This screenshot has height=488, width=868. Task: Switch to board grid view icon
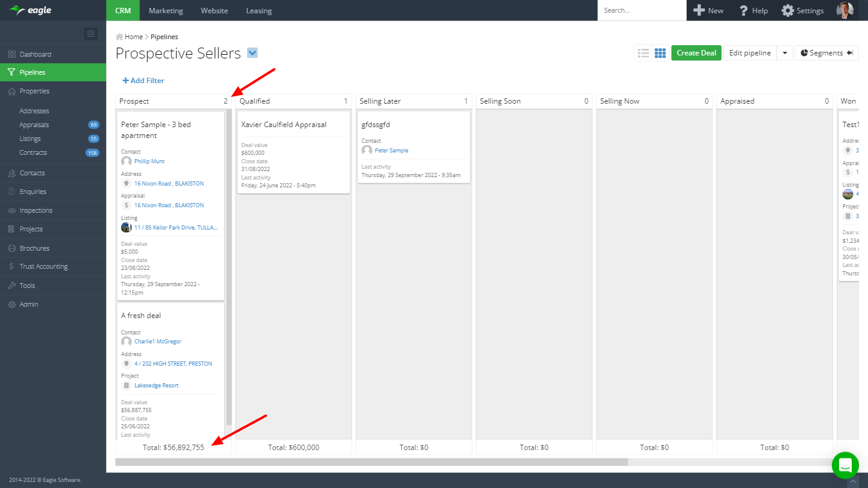coord(660,53)
